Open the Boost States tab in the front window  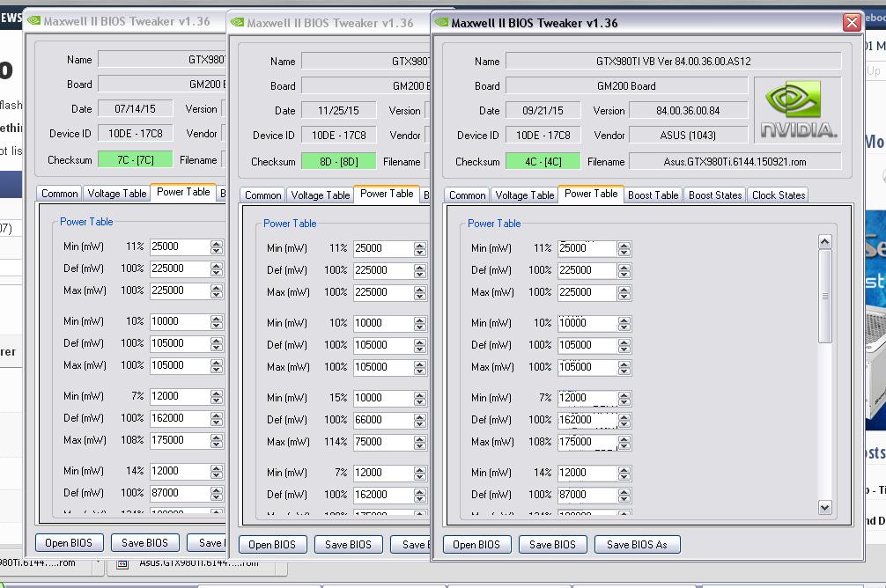(715, 195)
